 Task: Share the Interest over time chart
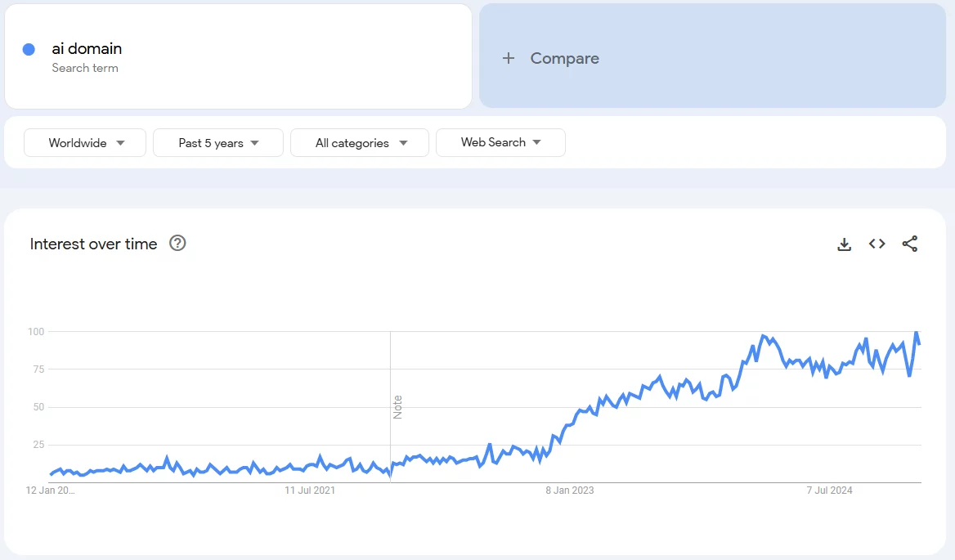point(910,244)
